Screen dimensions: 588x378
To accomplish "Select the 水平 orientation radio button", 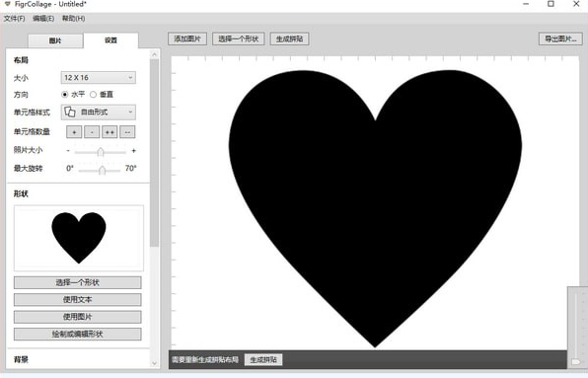I will (65, 95).
